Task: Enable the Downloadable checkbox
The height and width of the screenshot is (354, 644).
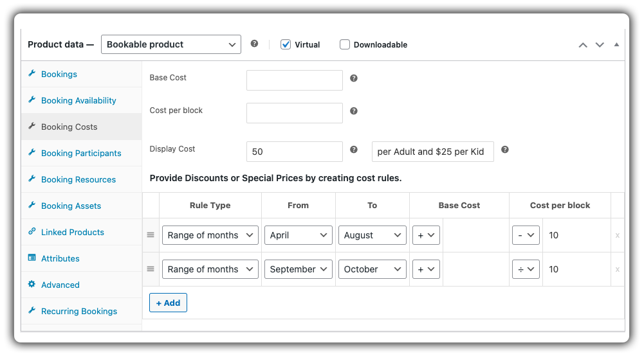Action: (345, 44)
